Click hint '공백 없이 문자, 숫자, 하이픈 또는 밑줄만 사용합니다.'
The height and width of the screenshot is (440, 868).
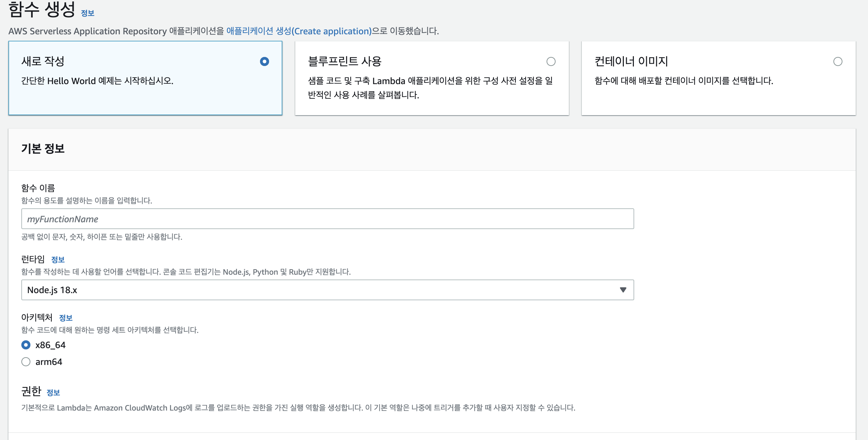click(x=102, y=237)
